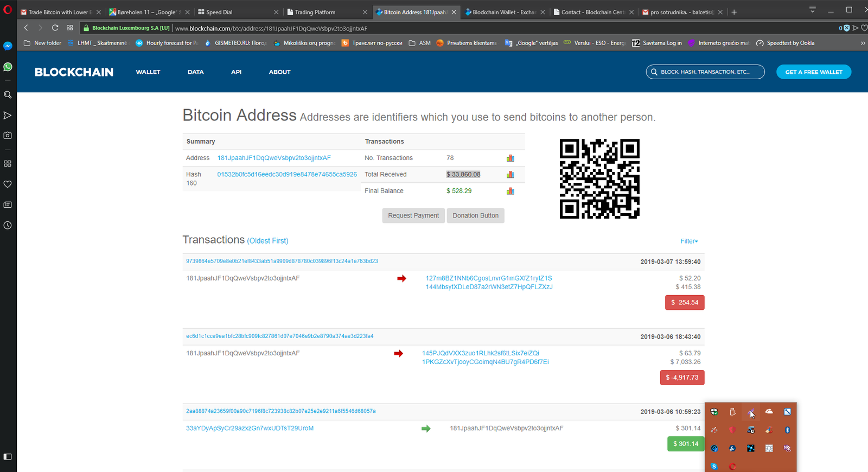This screenshot has height=472, width=868.
Task: Click the Request Payment button
Action: pos(413,215)
